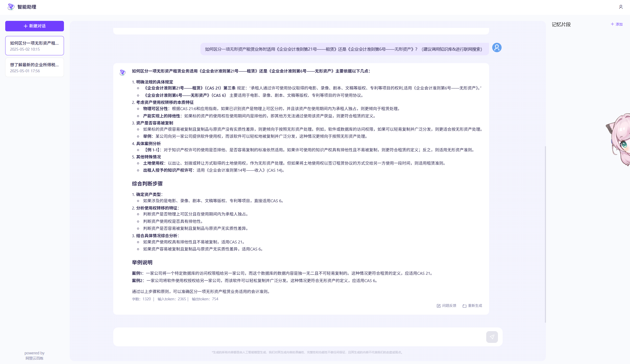Click the 综合判断步骤 heading

pyautogui.click(x=147, y=184)
